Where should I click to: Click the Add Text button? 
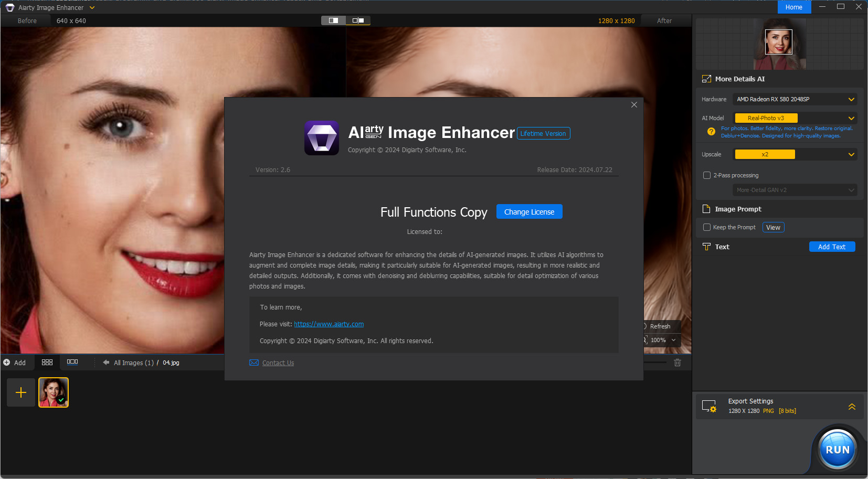pyautogui.click(x=832, y=247)
